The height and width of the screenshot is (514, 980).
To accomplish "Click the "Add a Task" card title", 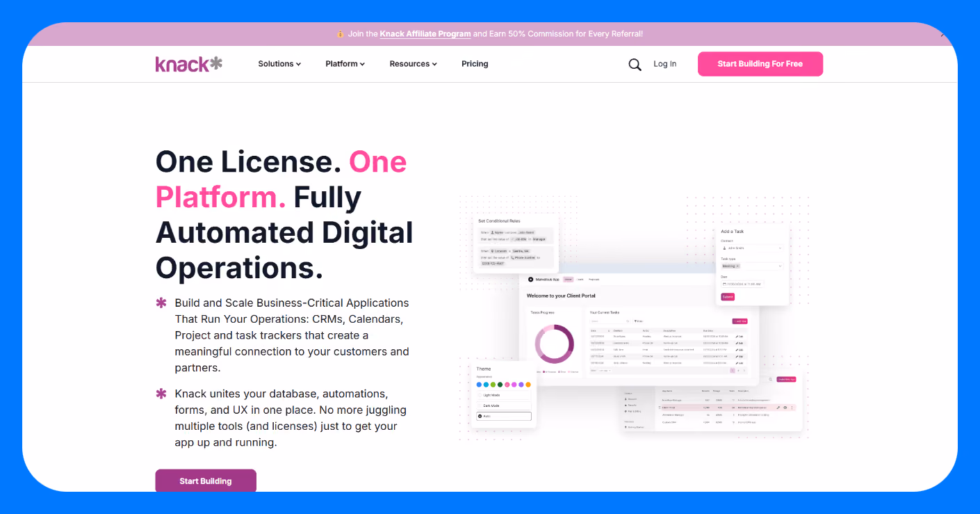I will 733,231.
